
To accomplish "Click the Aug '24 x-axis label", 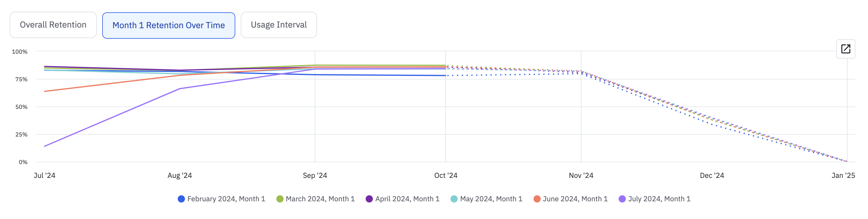I will click(180, 175).
